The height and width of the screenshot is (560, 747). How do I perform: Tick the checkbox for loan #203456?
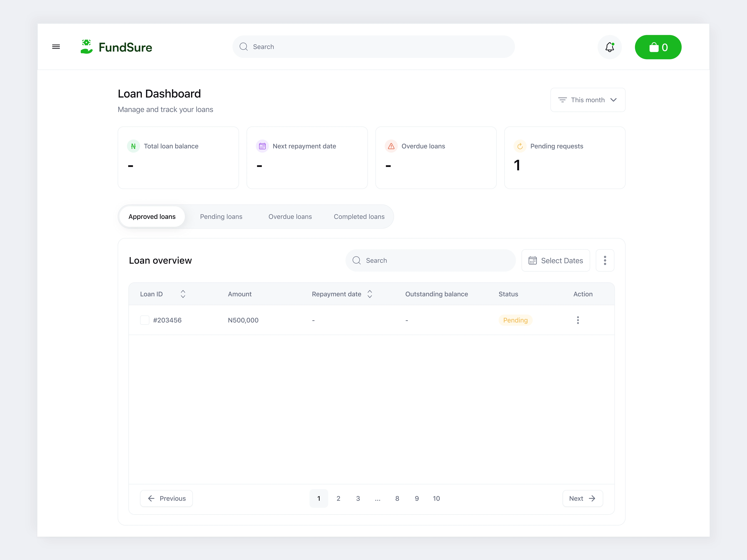(x=145, y=320)
